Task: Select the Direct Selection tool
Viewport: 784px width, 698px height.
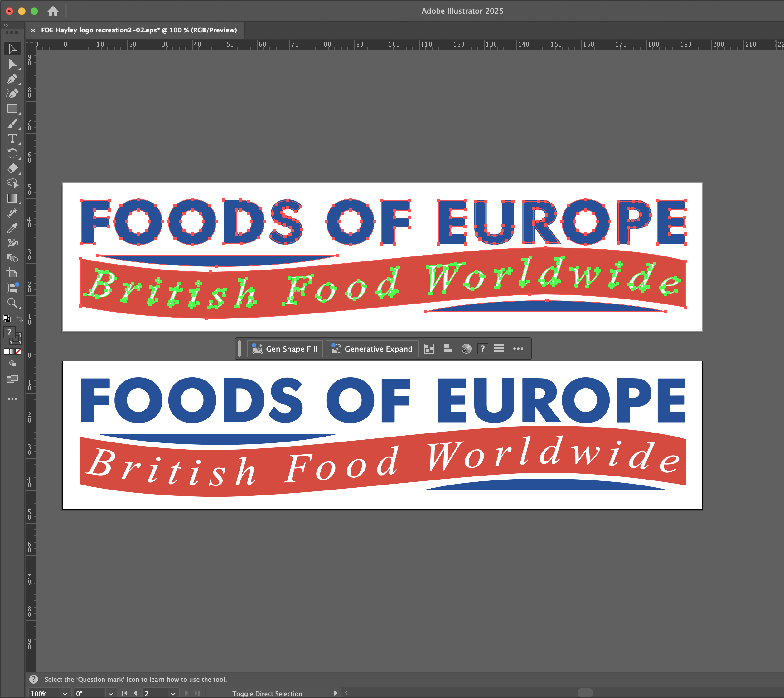Action: pyautogui.click(x=12, y=64)
